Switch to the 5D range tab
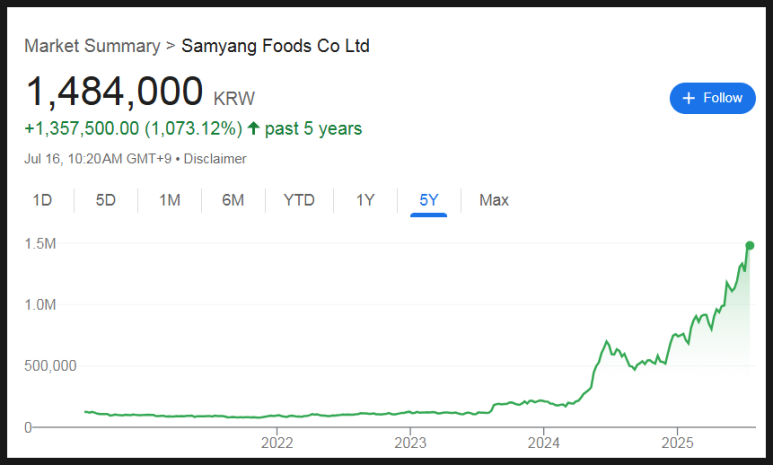Image resolution: width=773 pixels, height=465 pixels. pyautogui.click(x=105, y=200)
